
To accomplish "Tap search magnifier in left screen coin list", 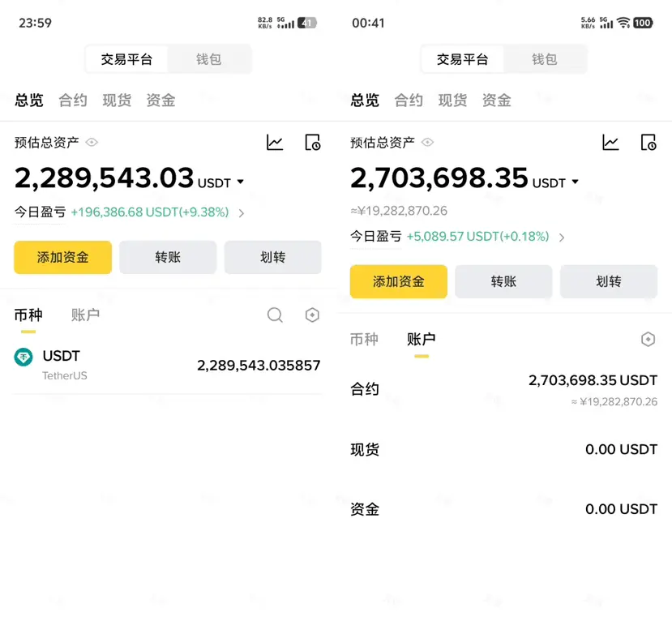I will click(x=275, y=315).
